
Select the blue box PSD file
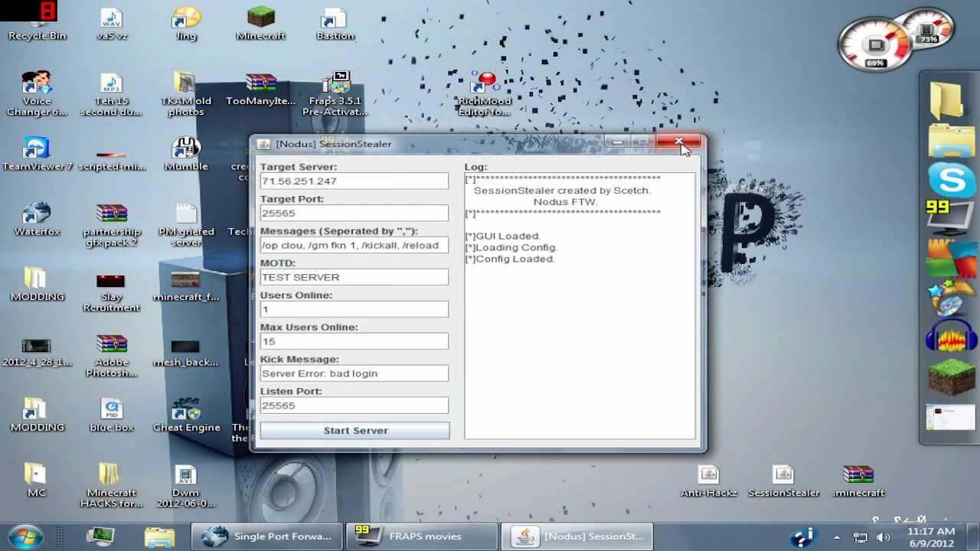(112, 415)
